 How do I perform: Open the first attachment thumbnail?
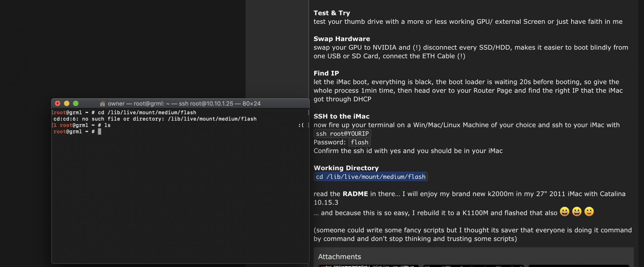pyautogui.click(x=368, y=266)
